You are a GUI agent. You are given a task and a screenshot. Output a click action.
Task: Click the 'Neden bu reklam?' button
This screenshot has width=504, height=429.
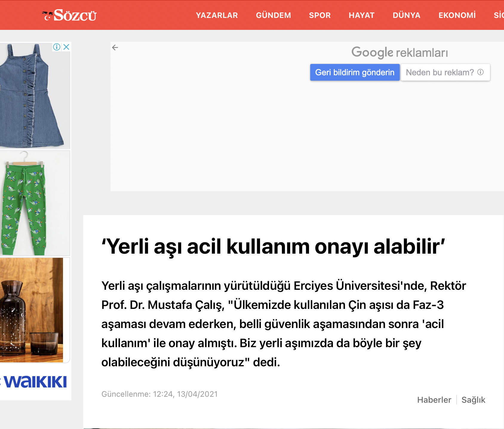point(445,72)
